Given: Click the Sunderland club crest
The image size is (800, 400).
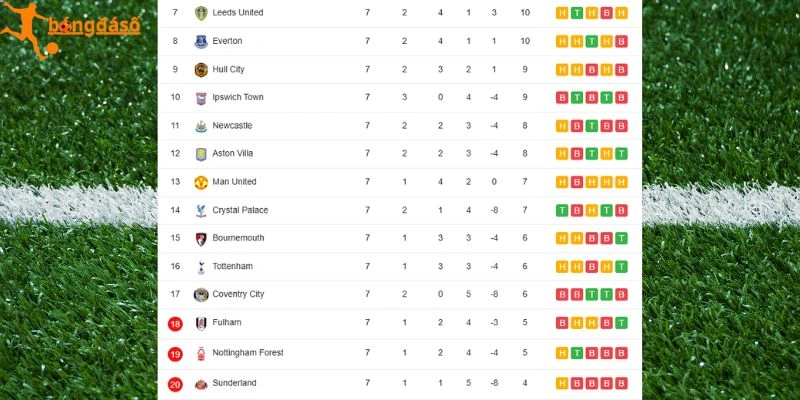Looking at the screenshot, I should point(201,384).
